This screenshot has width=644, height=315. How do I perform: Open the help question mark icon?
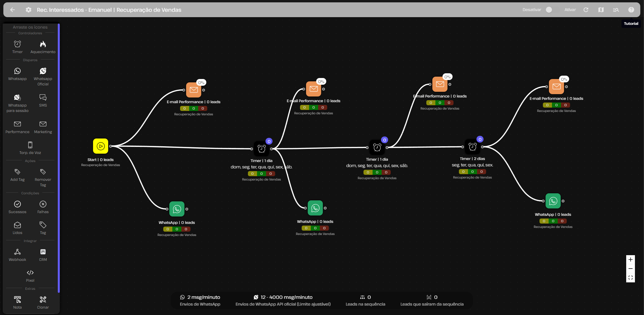coord(631,10)
